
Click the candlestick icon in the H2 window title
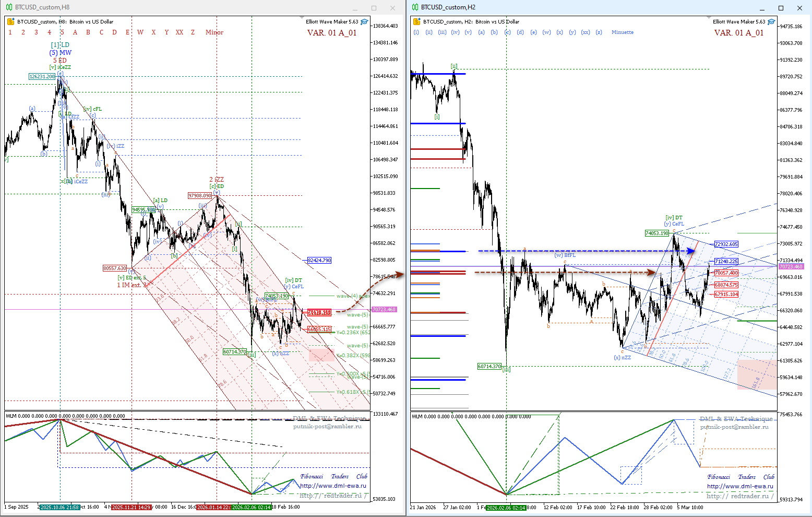click(415, 7)
